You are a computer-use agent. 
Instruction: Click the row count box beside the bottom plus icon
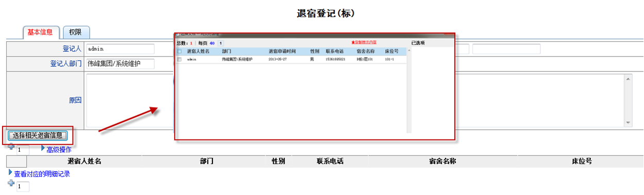click(x=23, y=186)
